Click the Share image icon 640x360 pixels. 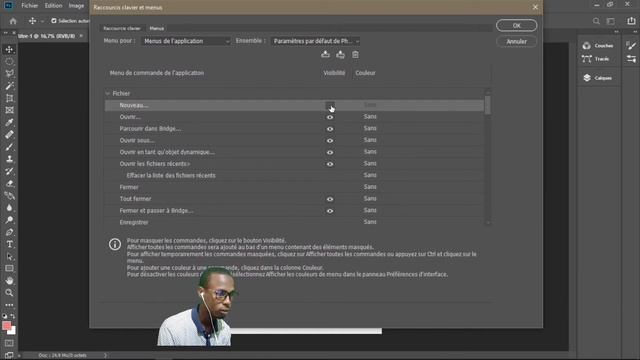click(631, 21)
